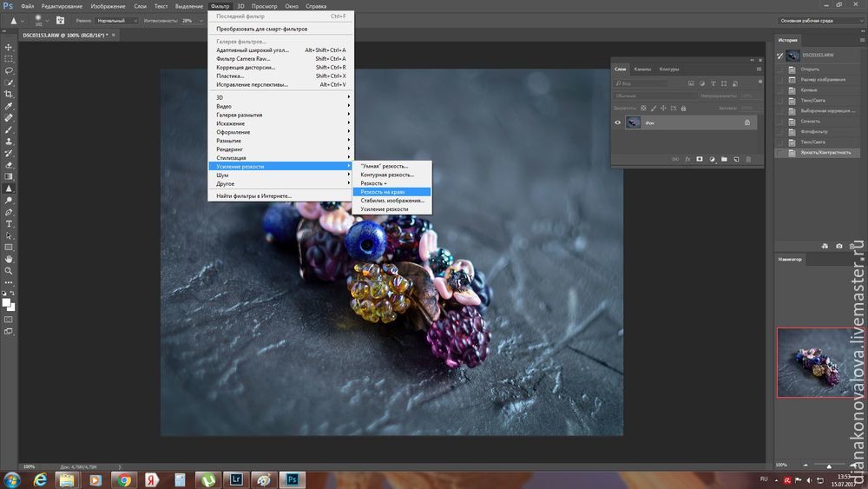
Task: Select the Horizontal Type tool
Action: 9,223
